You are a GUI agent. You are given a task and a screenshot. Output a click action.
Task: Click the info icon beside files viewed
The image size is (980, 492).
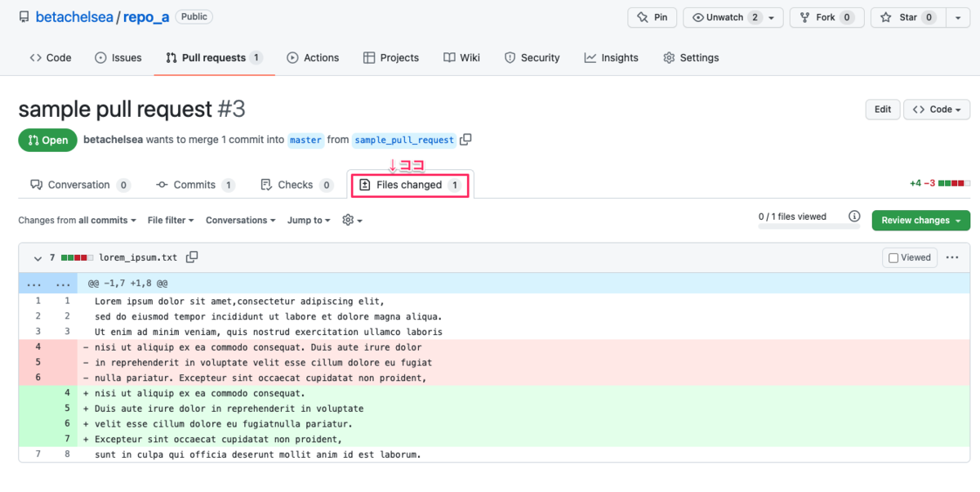pos(854,217)
